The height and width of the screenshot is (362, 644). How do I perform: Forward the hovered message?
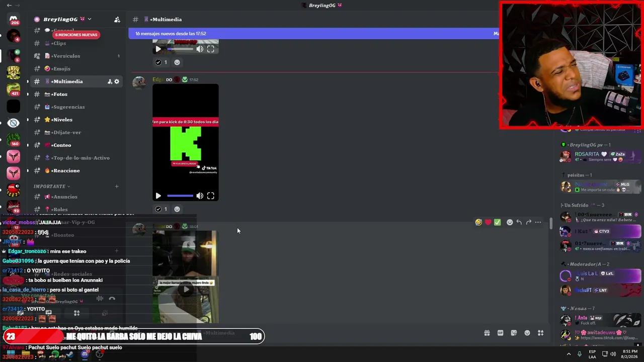click(529, 222)
